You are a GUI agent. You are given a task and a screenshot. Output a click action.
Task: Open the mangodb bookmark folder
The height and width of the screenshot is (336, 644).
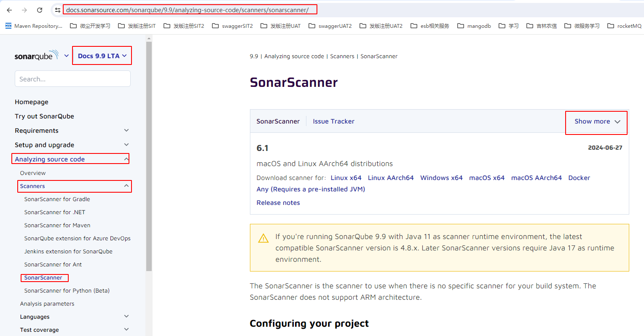(x=474, y=26)
